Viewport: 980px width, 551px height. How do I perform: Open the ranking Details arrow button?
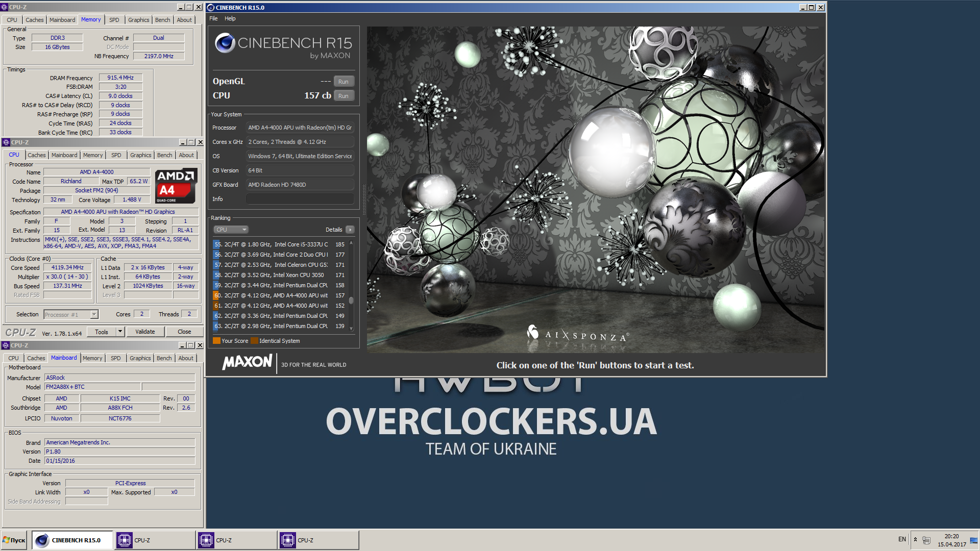pyautogui.click(x=350, y=230)
